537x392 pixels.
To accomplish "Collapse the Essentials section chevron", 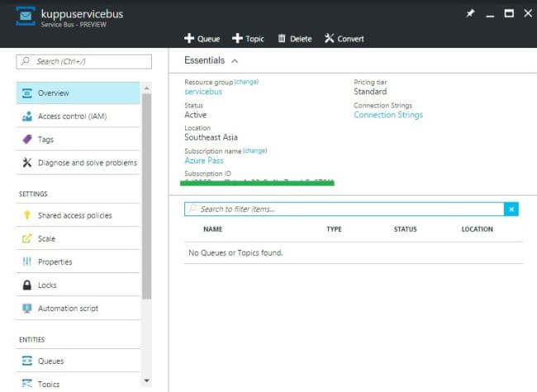I will (x=235, y=61).
